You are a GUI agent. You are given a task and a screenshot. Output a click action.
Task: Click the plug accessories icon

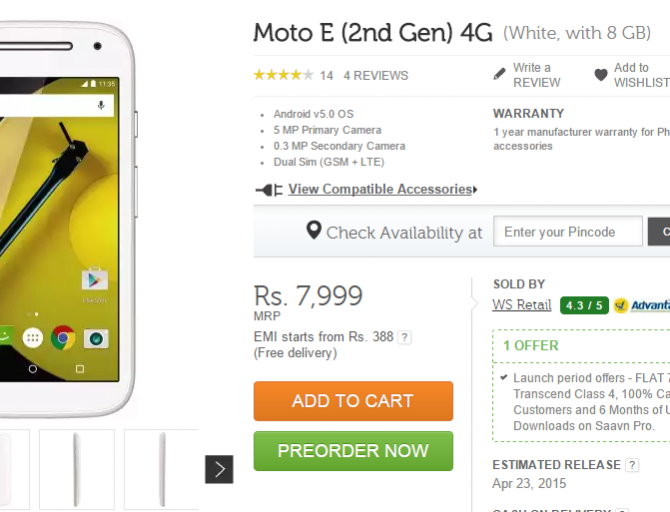(x=269, y=190)
